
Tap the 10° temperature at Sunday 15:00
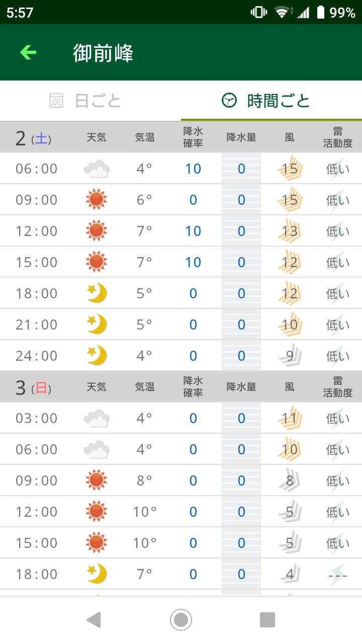(x=145, y=543)
